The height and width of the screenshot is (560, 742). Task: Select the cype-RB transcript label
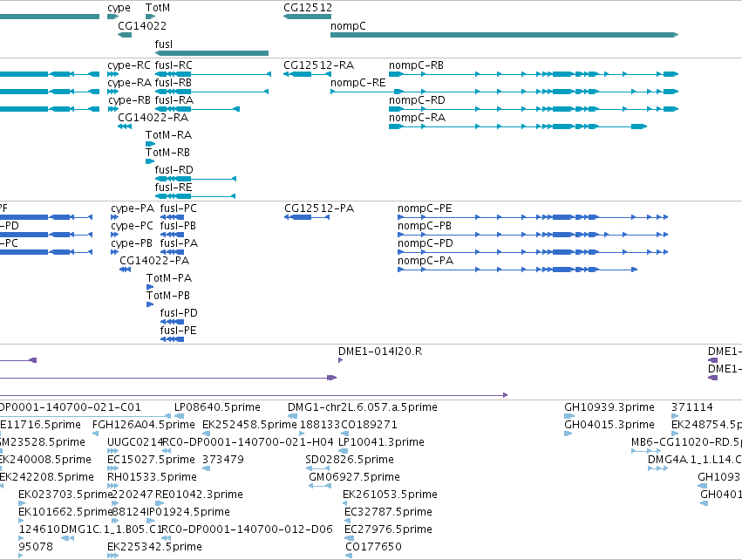pos(130,100)
